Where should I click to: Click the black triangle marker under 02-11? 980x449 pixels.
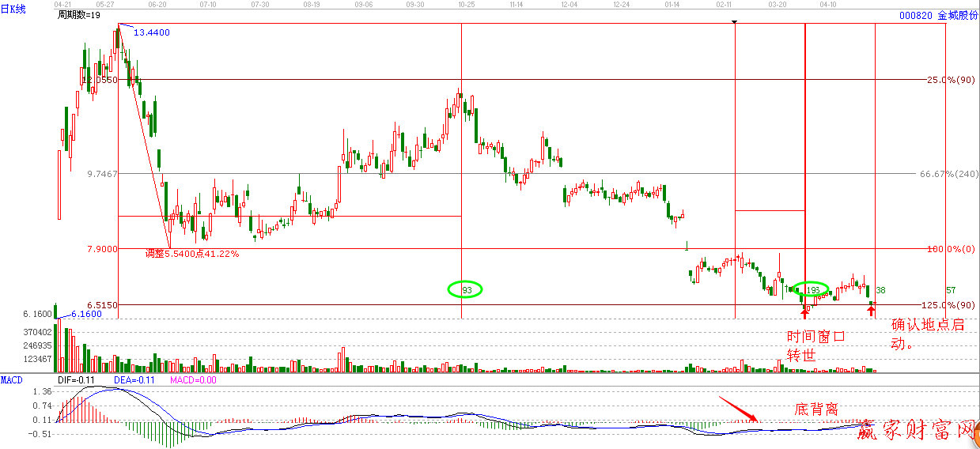tap(736, 22)
